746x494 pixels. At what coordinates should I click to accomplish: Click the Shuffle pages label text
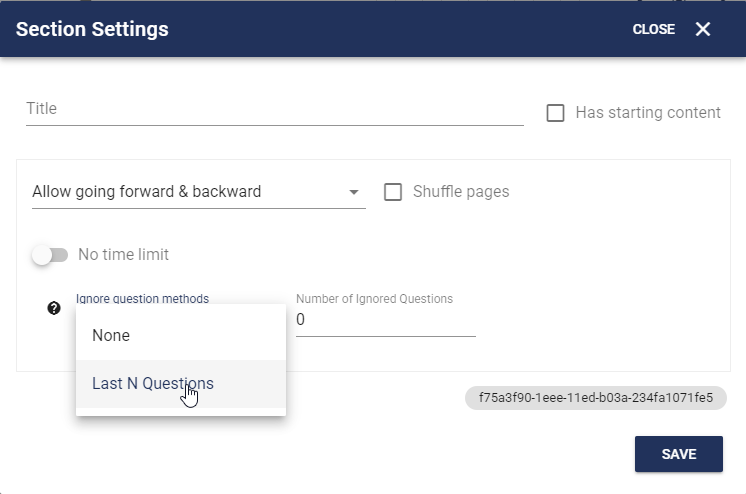tap(461, 192)
